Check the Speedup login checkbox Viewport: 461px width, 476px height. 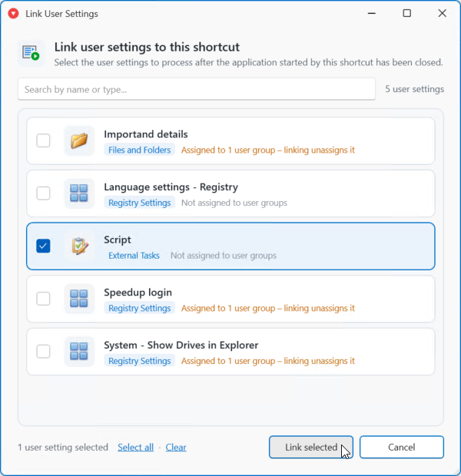43,299
